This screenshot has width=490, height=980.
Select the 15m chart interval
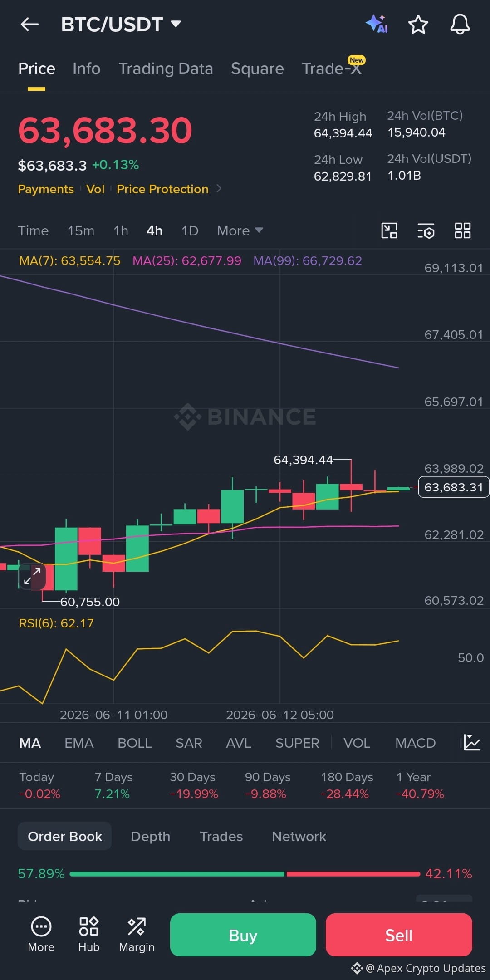(x=81, y=231)
